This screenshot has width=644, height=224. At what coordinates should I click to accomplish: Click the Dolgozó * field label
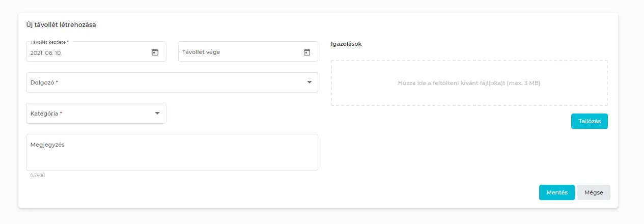tap(44, 82)
